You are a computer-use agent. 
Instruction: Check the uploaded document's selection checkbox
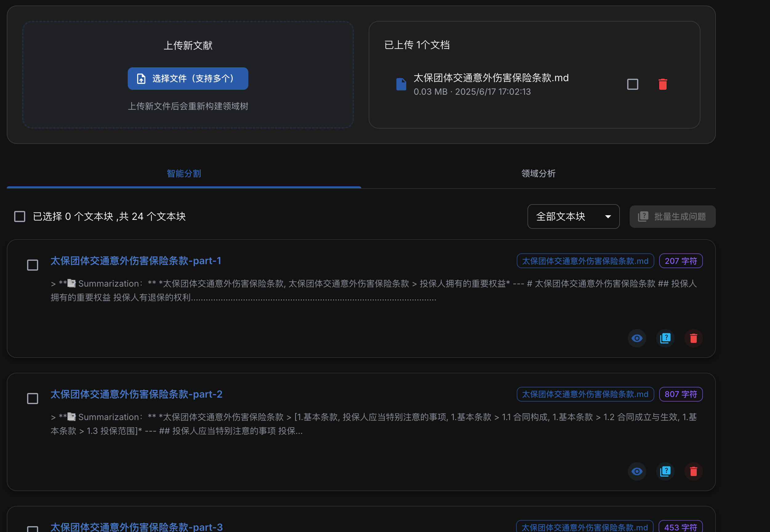[632, 85]
